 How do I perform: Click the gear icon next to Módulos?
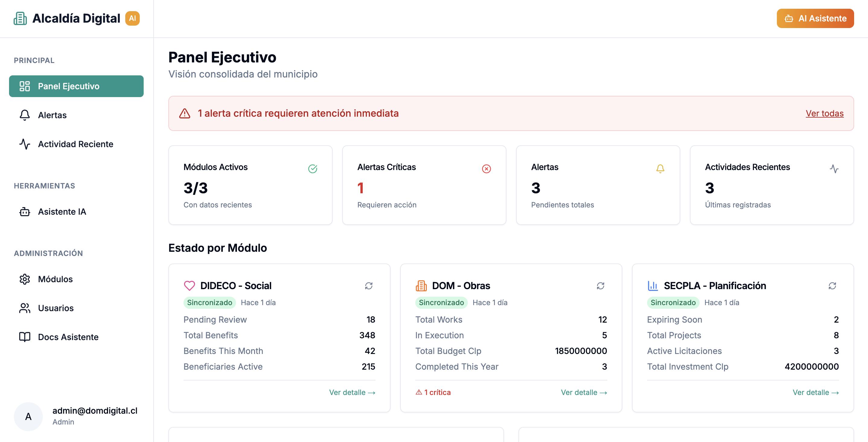coord(25,279)
